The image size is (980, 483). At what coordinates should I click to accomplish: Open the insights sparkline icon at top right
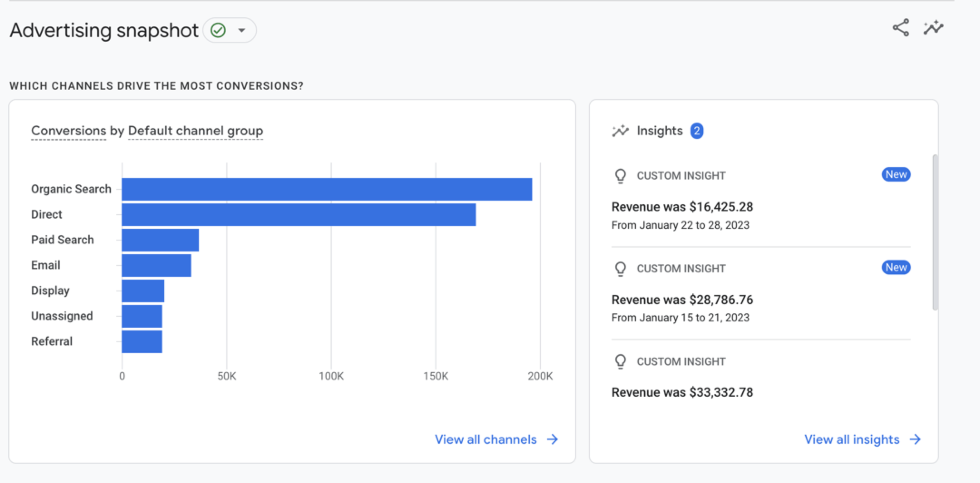(x=933, y=28)
